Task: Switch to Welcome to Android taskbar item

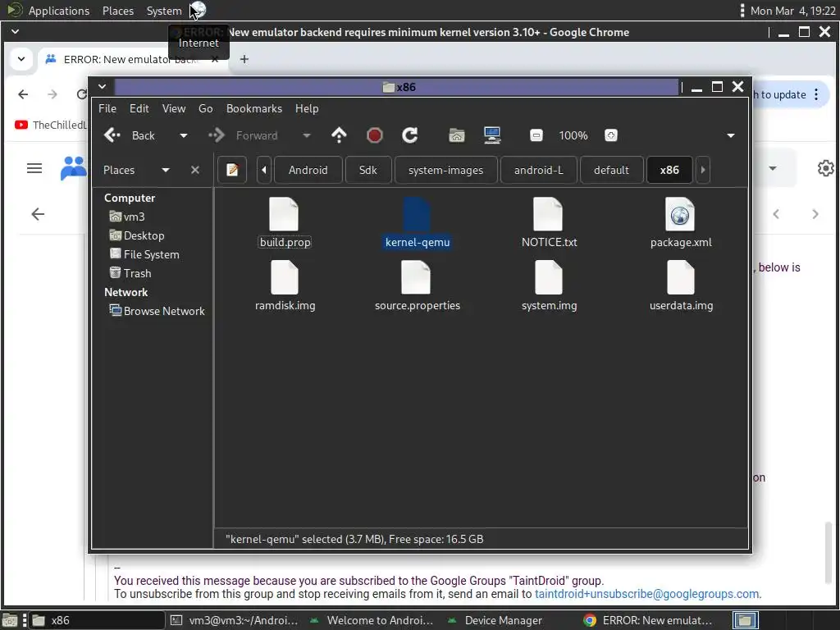Action: pyautogui.click(x=372, y=620)
